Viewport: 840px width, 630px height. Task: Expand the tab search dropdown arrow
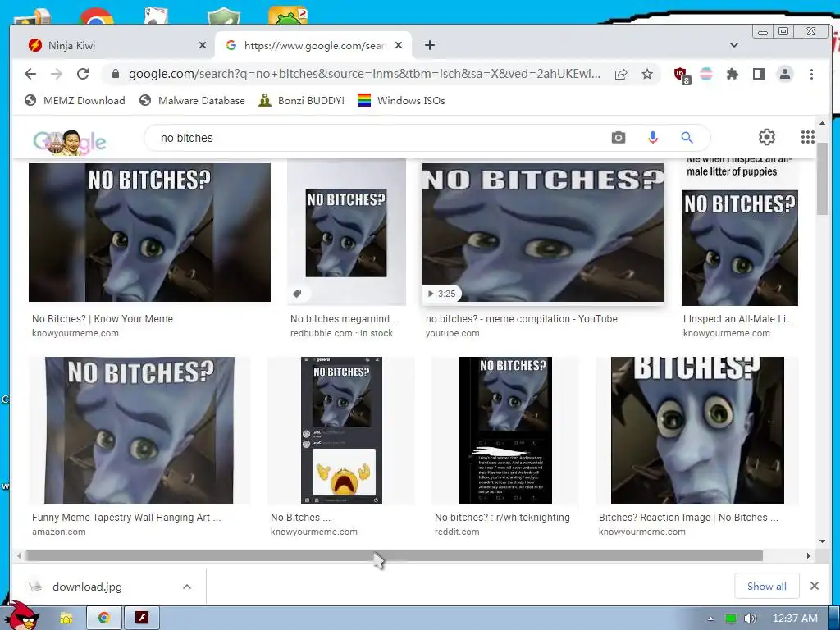click(x=734, y=45)
